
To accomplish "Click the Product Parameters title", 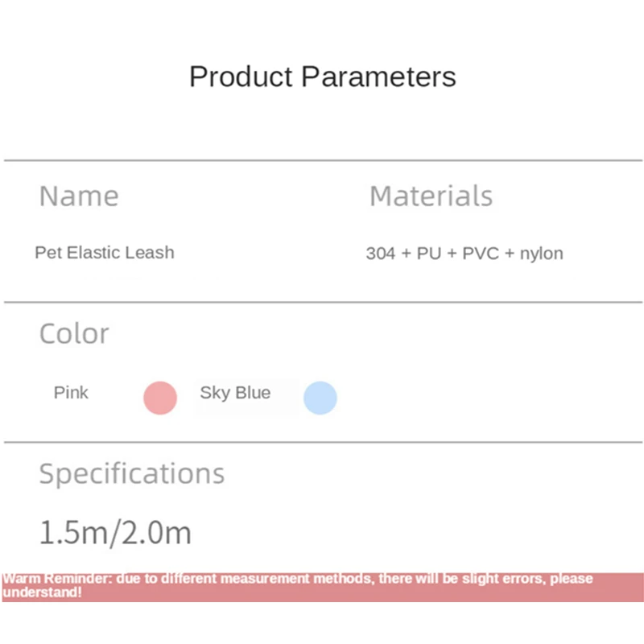I will [322, 77].
